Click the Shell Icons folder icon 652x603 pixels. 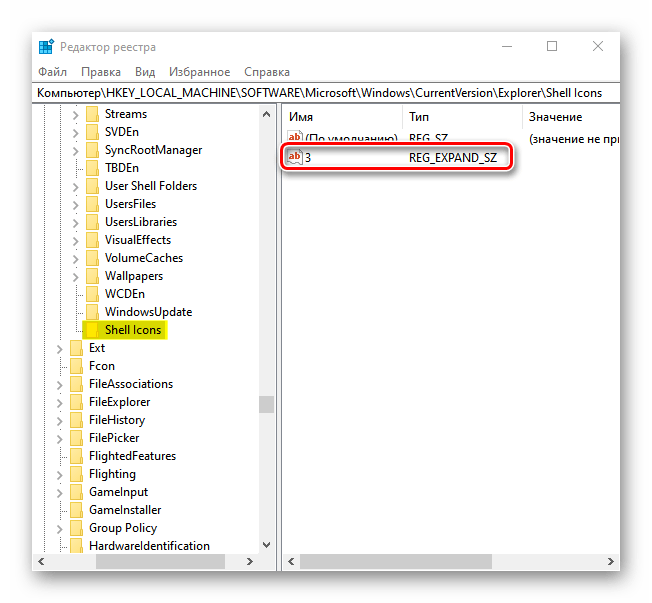coord(92,330)
